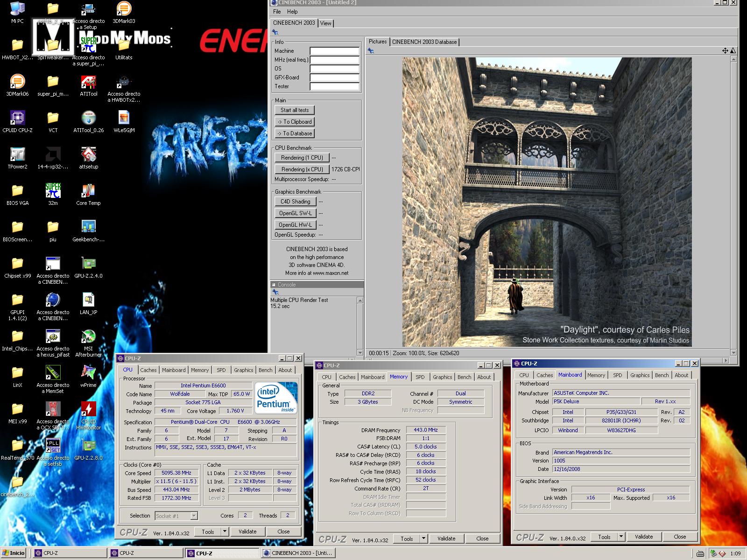Image resolution: width=747 pixels, height=560 pixels.
Task: Switch to CINEBENCH 2003 taskbar item
Action: (x=297, y=553)
